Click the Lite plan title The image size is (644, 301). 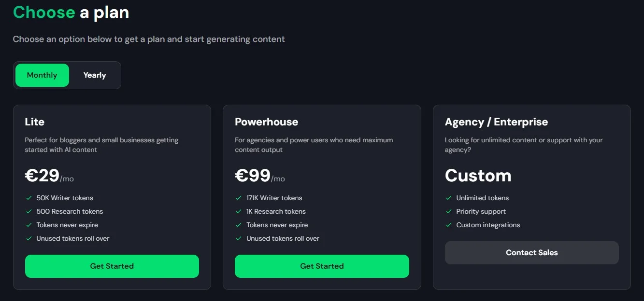pyautogui.click(x=35, y=122)
